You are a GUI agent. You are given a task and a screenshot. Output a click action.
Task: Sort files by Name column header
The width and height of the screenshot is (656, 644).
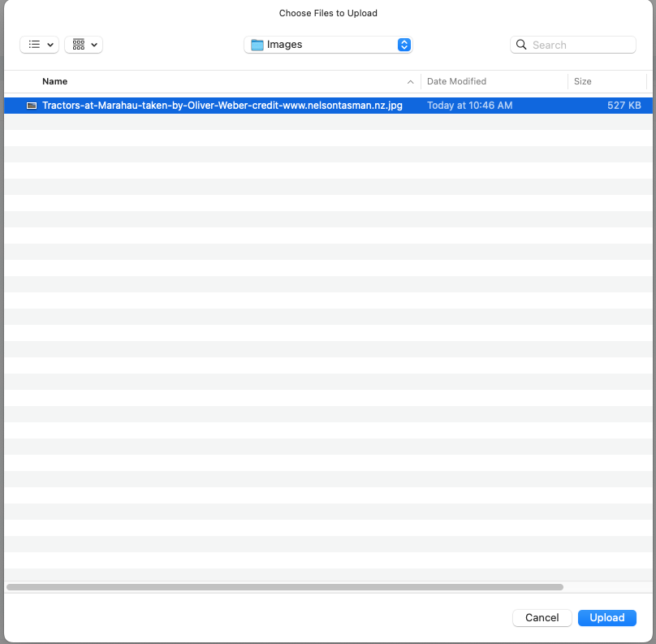tap(55, 81)
